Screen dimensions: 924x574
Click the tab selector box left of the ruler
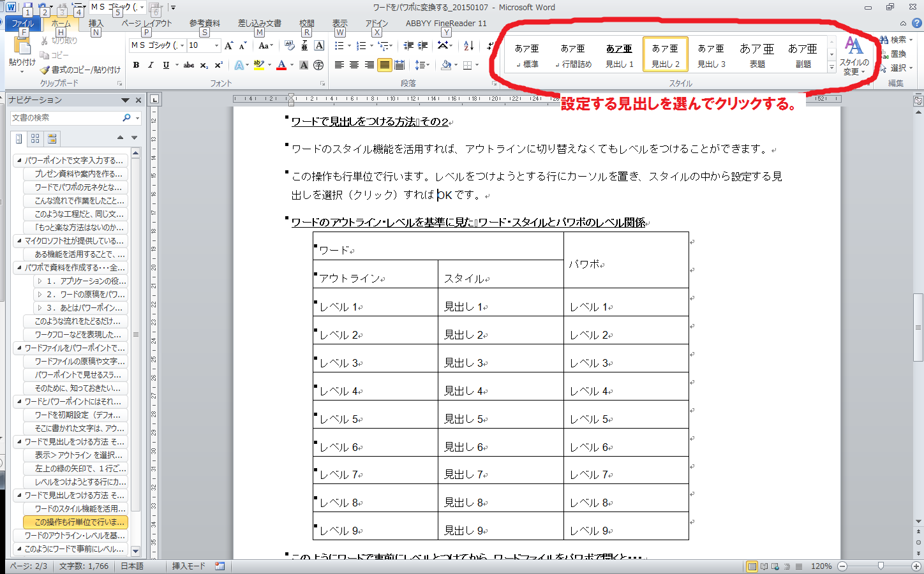point(154,99)
